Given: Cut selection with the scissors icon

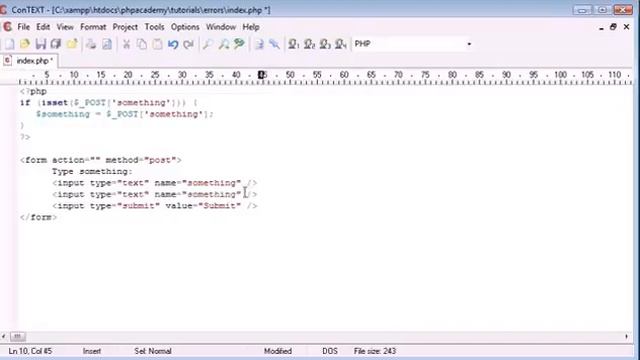Looking at the screenshot, I should pos(127,44).
